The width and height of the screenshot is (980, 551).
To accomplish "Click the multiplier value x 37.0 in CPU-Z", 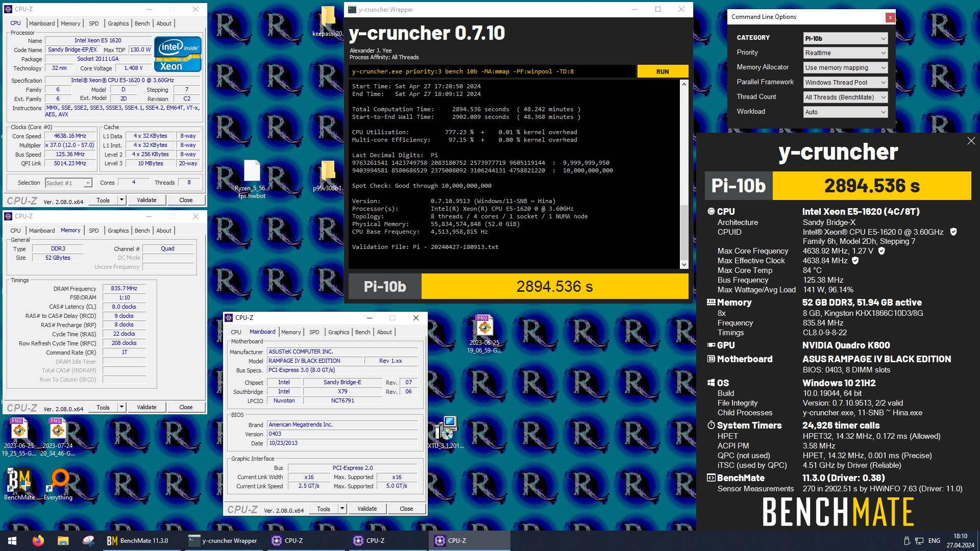I will [70, 145].
